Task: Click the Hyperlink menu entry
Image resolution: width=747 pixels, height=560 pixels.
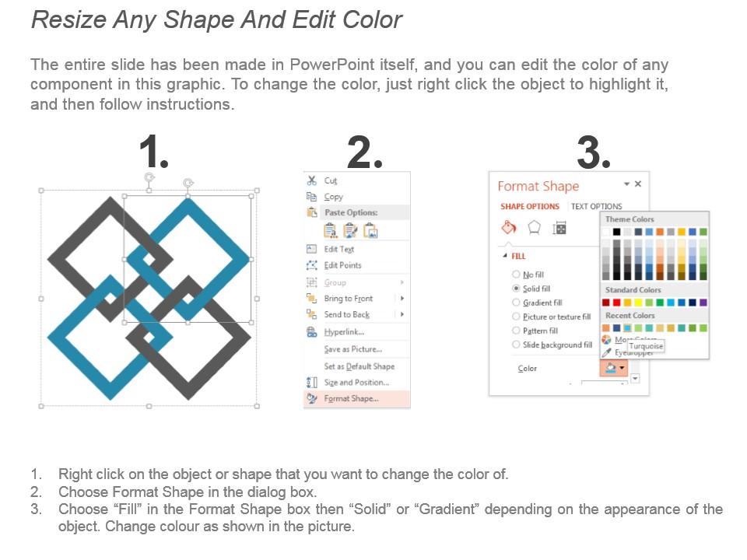Action: [x=344, y=332]
